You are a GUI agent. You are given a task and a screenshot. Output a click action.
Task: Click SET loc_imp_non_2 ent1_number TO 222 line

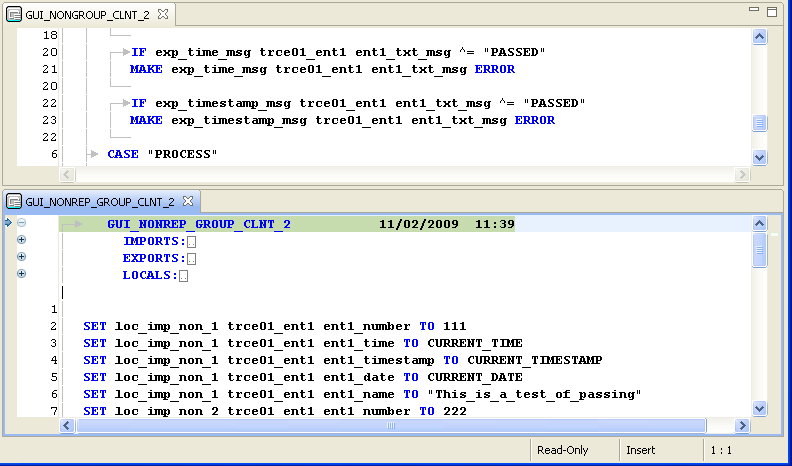pos(275,411)
